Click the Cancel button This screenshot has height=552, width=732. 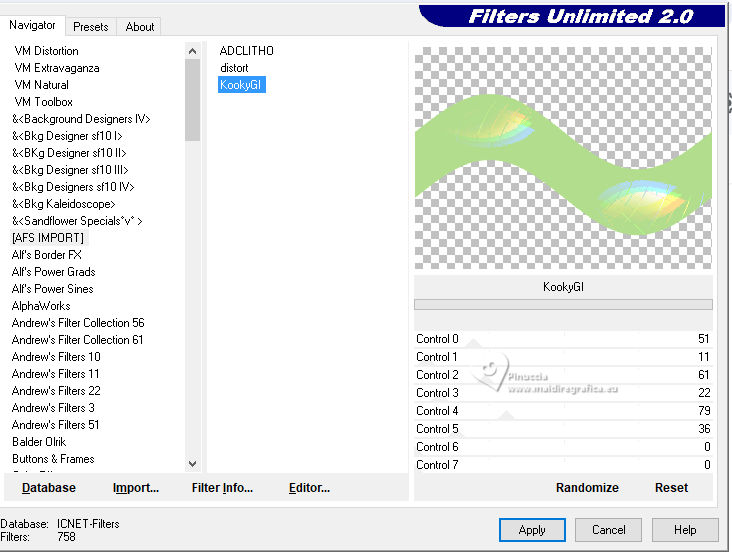(x=608, y=530)
